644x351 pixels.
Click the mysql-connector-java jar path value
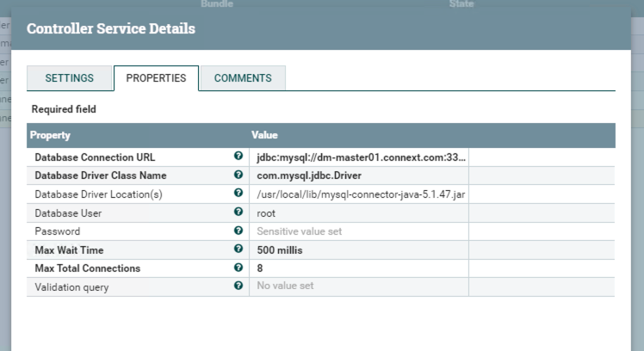click(x=360, y=194)
